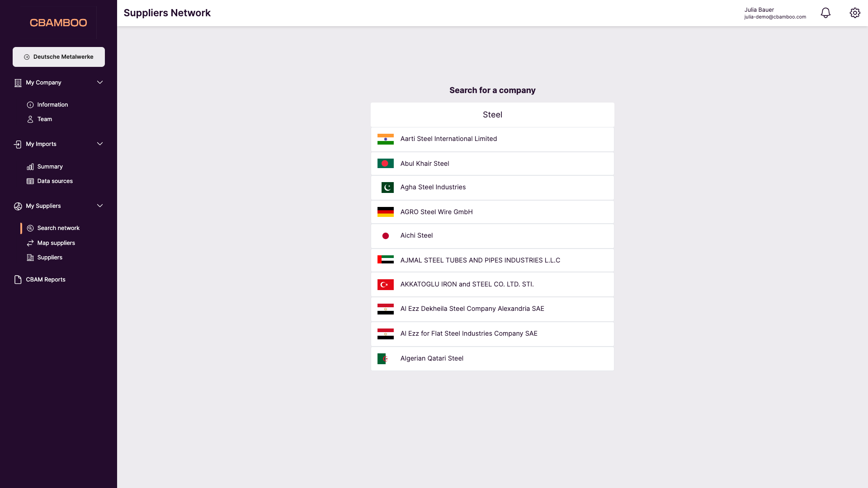The width and height of the screenshot is (868, 488).
Task: Click the Deutsche Metalwerke company button
Action: coord(58,56)
